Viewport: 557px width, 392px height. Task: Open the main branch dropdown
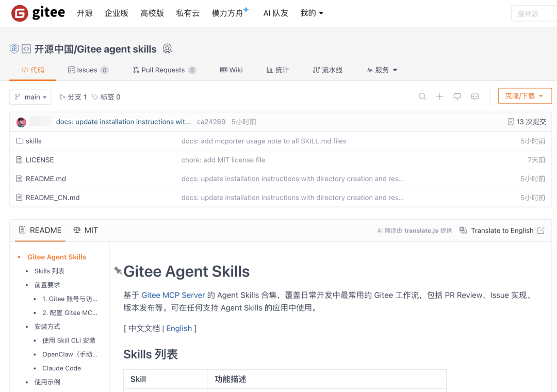(30, 96)
